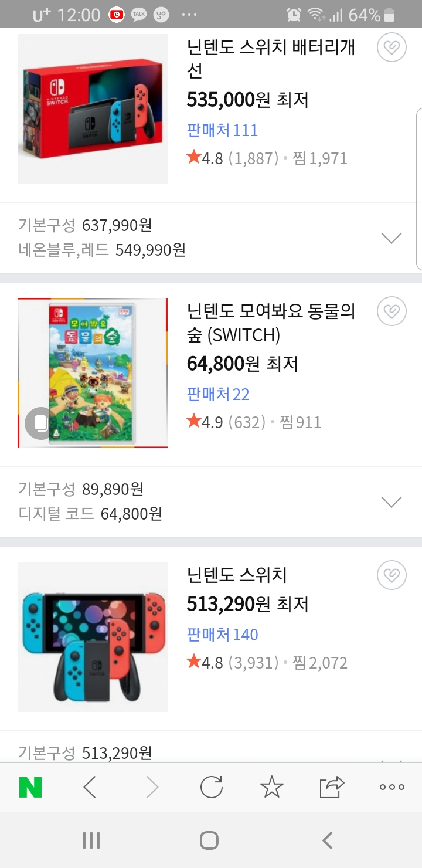Viewport: 422px width, 868px height.
Task: Open Android recent apps button
Action: pos(91,840)
